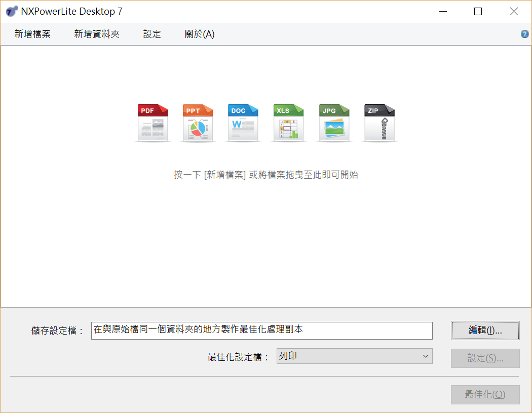Click the 設定(S)... button
The image size is (532, 413).
485,358
